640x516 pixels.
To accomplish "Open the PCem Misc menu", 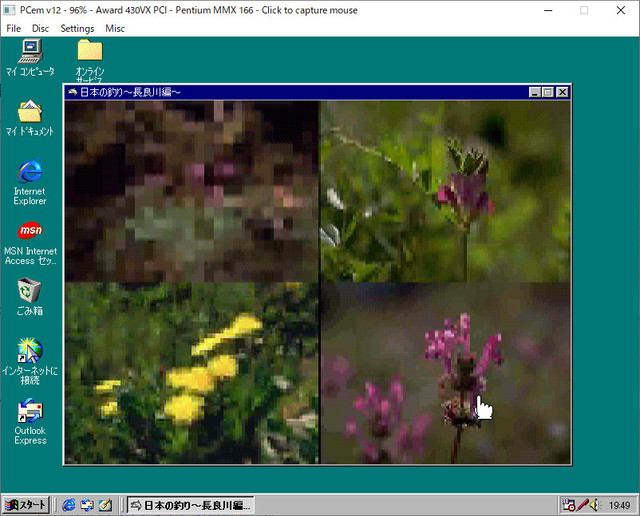I will pos(115,29).
